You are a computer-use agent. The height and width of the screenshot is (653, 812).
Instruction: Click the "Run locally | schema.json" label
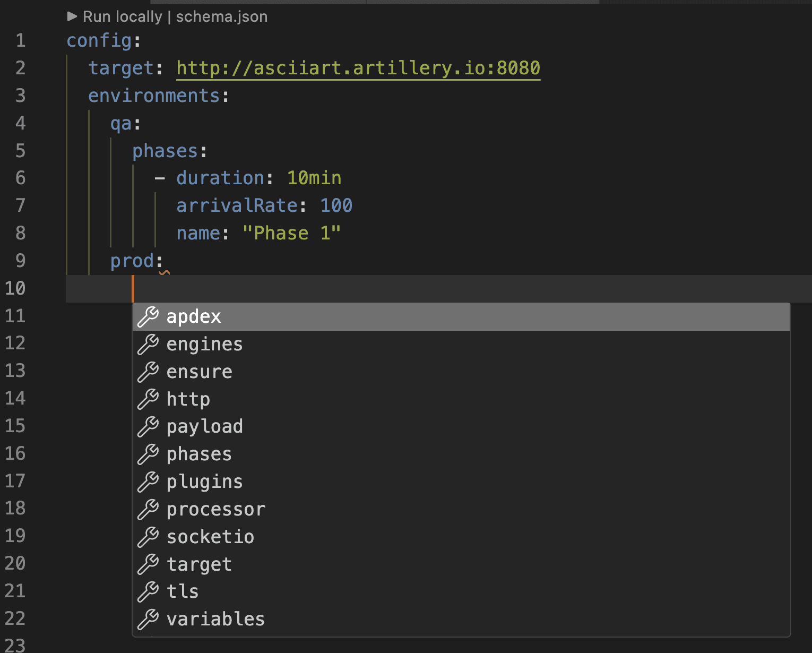click(x=175, y=16)
